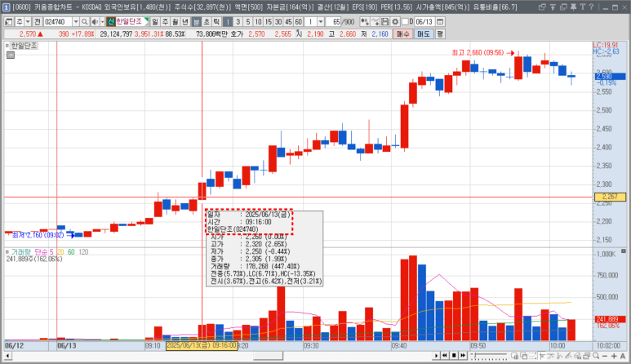Click the 신 badge beside stock name
Viewport: 631px width, 364px height.
pos(111,22)
